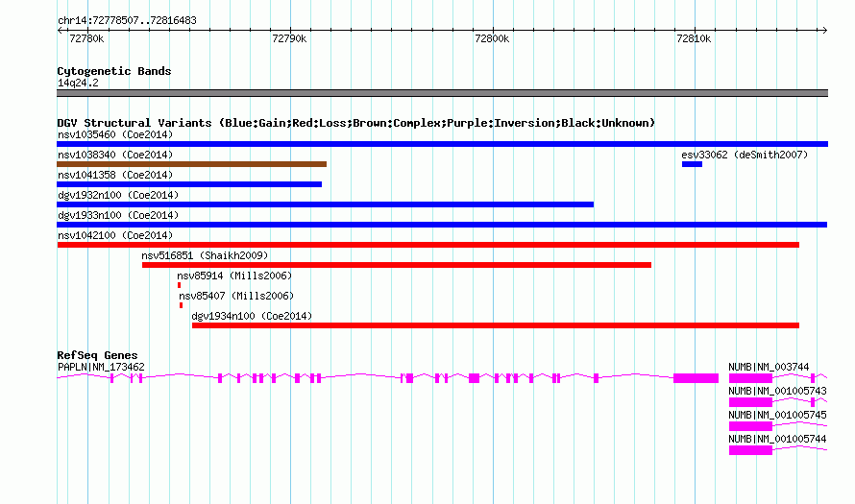Click the dgv1932n100 gain variant bar
The height and width of the screenshot is (504, 855).
point(325,204)
